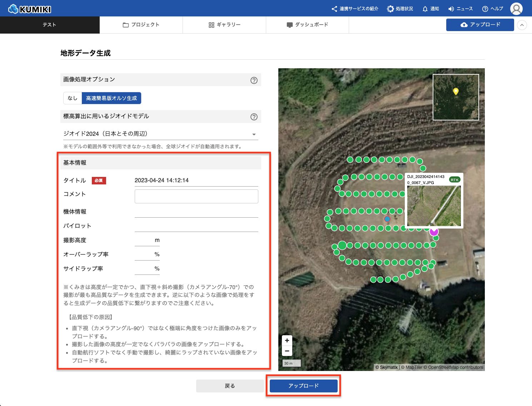Open the Help menu

click(x=492, y=9)
